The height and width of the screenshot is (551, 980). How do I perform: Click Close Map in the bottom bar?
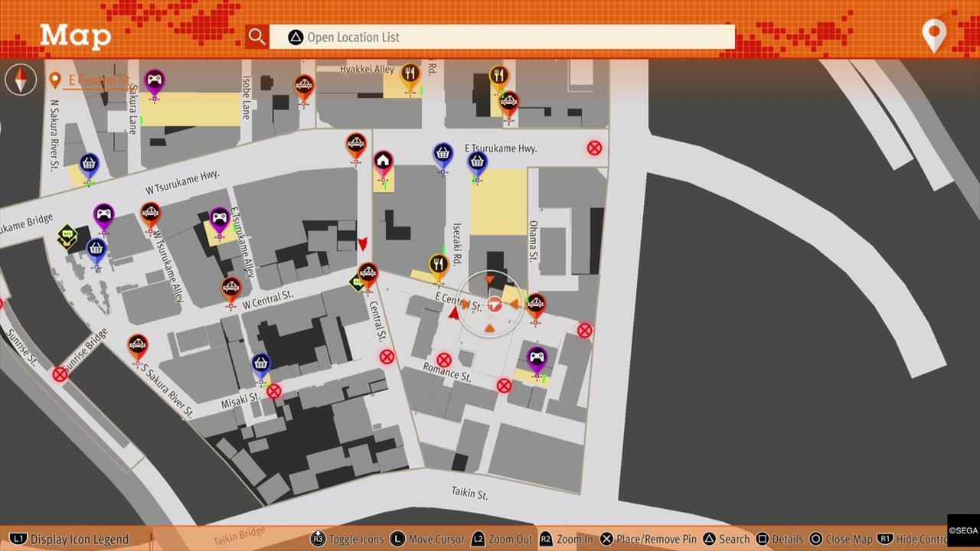click(x=841, y=539)
